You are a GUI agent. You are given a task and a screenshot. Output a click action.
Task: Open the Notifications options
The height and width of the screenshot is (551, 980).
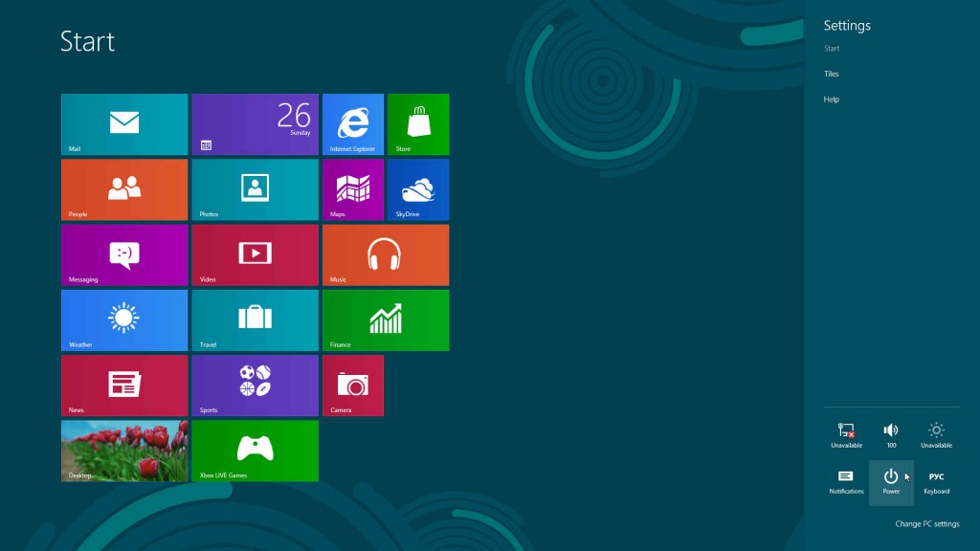[x=846, y=482]
